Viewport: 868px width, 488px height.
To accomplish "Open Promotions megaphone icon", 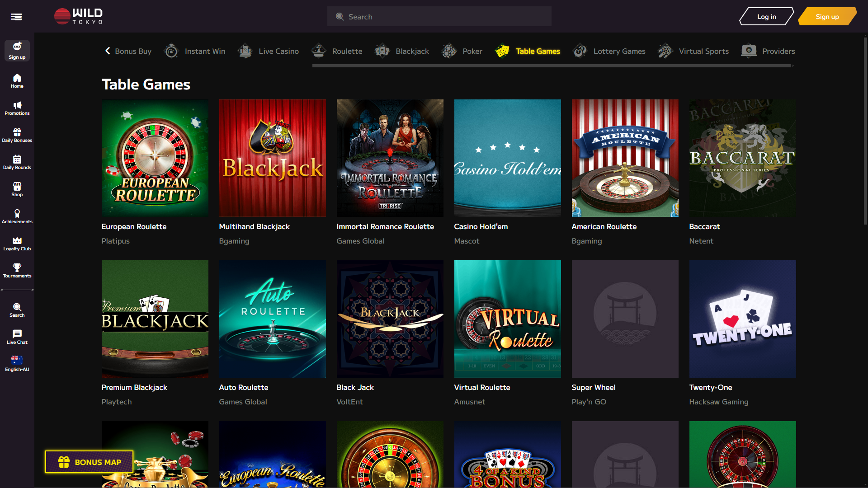I will 17,105.
